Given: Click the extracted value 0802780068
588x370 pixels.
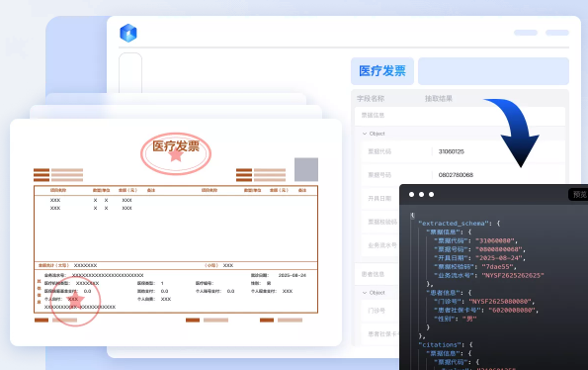Looking at the screenshot, I should [x=456, y=175].
